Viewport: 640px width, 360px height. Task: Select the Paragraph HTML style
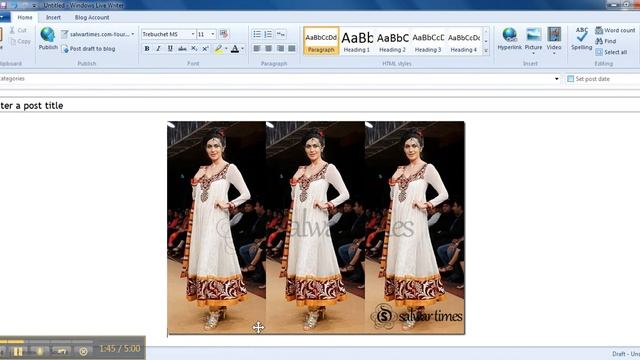coord(321,41)
